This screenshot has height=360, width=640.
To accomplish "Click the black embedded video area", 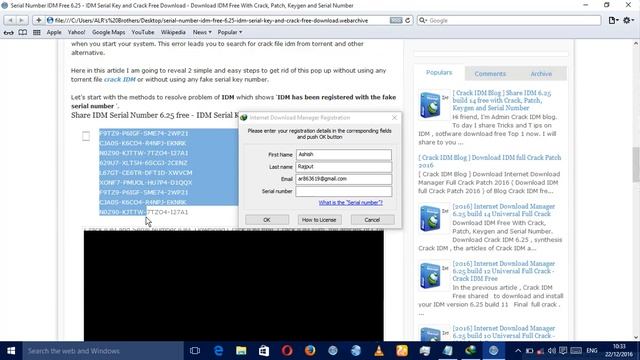I will [x=233, y=285].
